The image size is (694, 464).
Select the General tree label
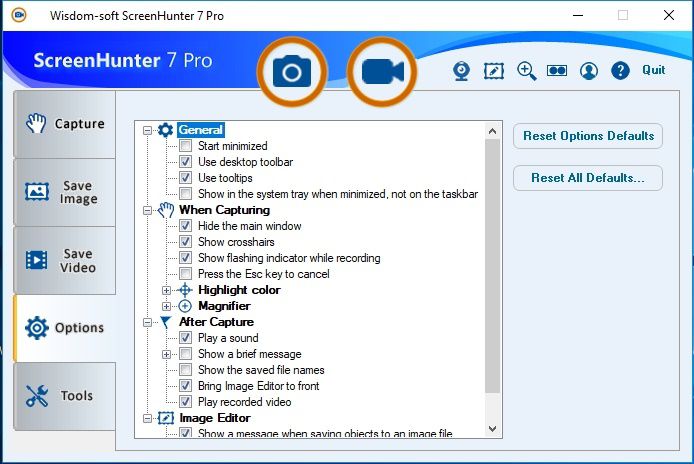coord(200,130)
